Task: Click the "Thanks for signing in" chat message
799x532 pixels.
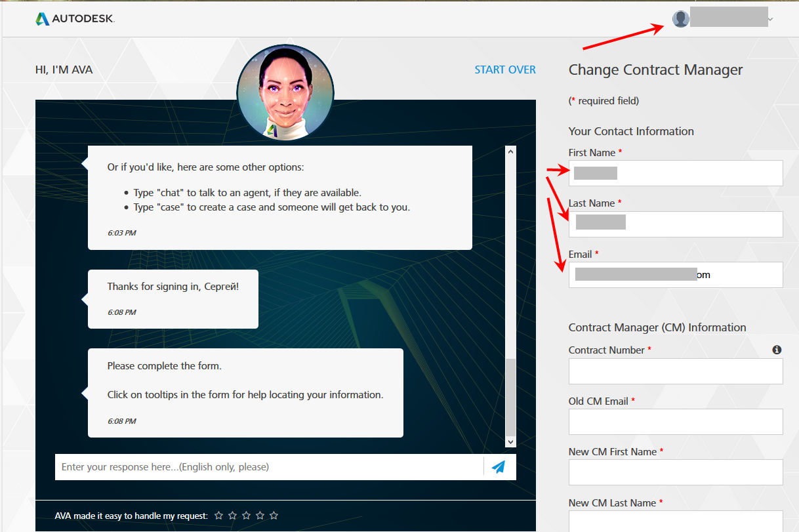Action: [x=173, y=299]
